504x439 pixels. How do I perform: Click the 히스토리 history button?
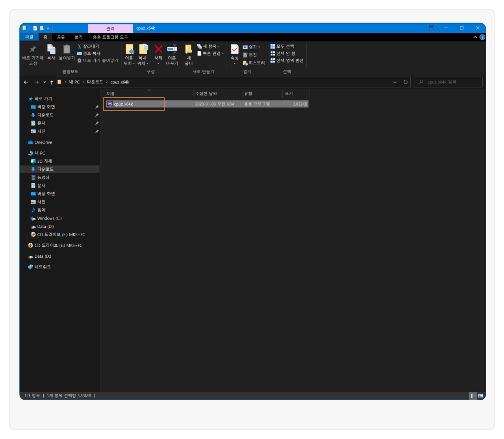tap(254, 63)
